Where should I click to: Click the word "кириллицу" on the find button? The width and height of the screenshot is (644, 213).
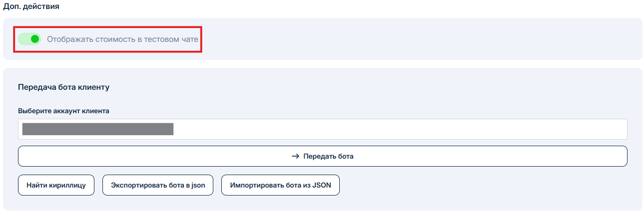(x=69, y=185)
